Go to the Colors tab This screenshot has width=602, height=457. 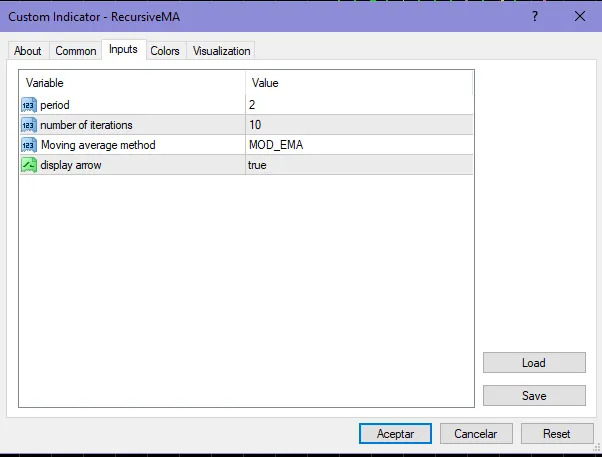point(165,51)
